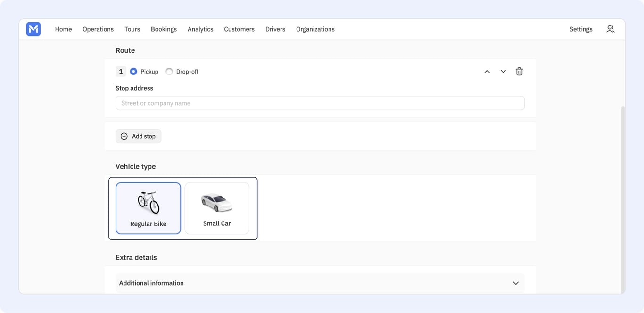Delete stop 1 with trash icon
Image resolution: width=644 pixels, height=313 pixels.
[519, 72]
